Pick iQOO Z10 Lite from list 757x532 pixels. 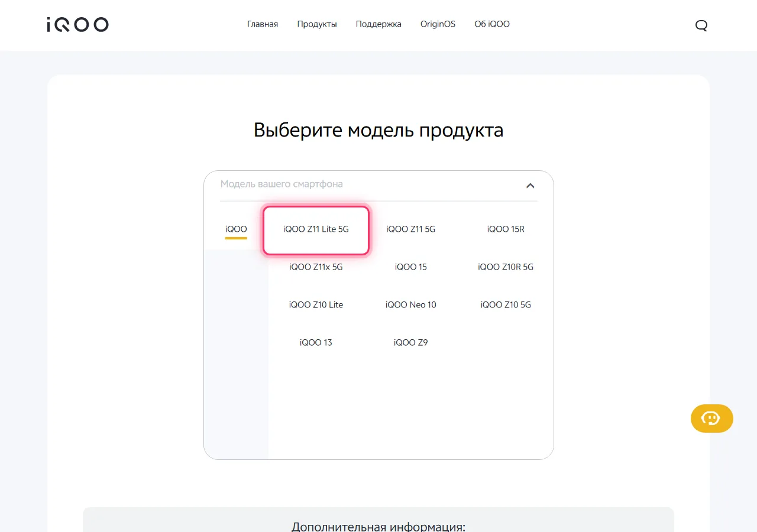tap(316, 305)
